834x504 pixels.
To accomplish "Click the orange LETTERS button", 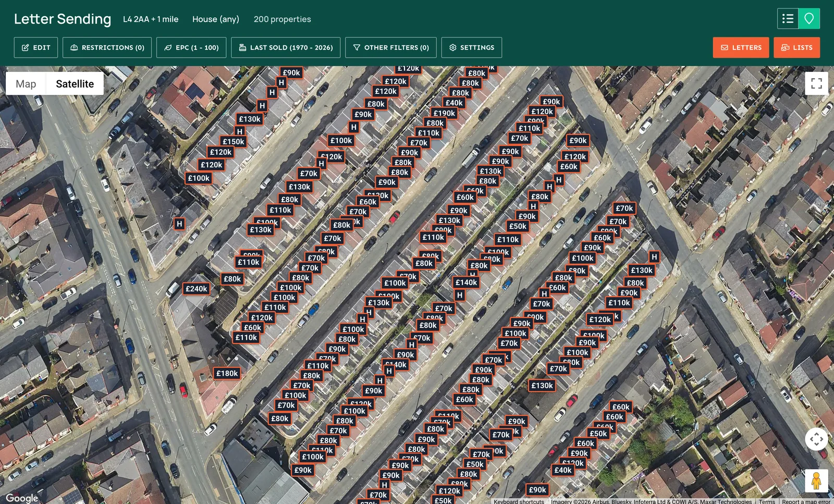I will (x=741, y=47).
